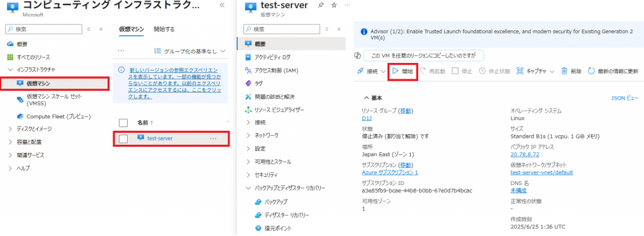Open the Azure サブスクリプション 1 link

click(390, 172)
